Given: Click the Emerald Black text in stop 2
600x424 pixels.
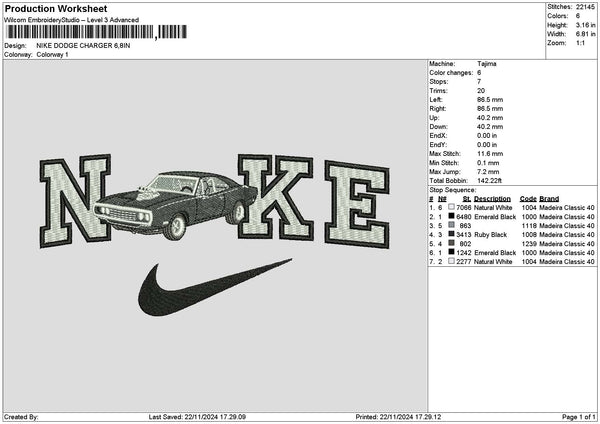Looking at the screenshot, I should (495, 217).
